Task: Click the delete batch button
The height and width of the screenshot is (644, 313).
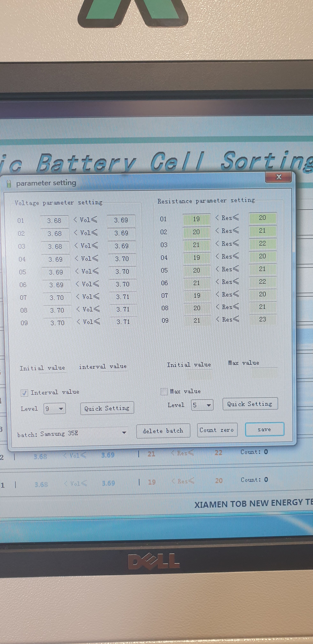Action: pos(163,431)
